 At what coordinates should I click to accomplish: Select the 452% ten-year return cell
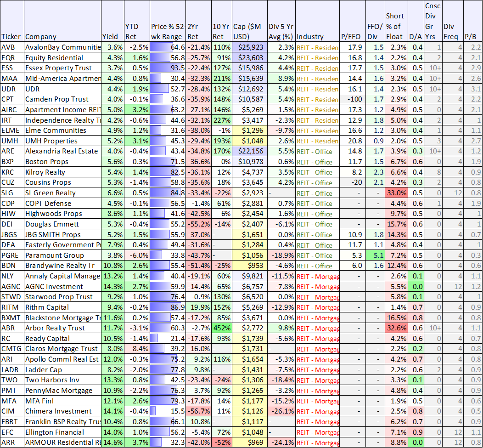click(x=222, y=328)
